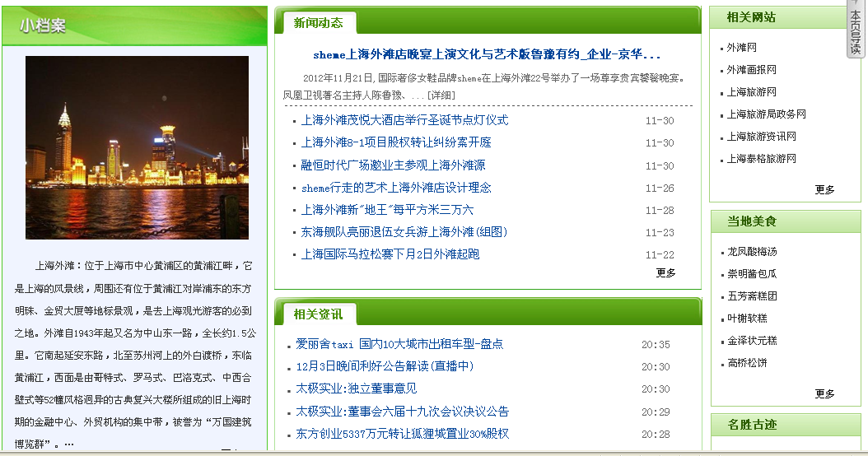This screenshot has height=456, width=868.
Task: Click 更多 under the news list
Action: point(665,272)
